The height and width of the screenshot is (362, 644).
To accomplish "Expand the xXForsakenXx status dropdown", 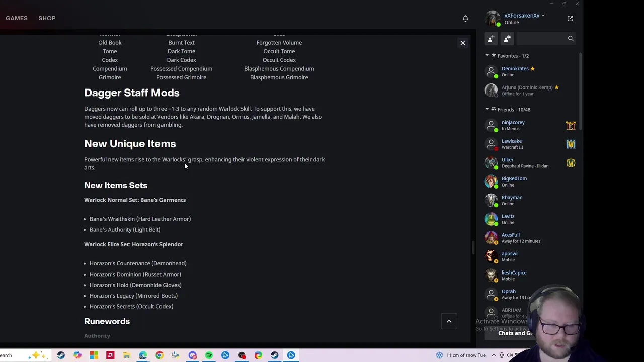I will [x=543, y=16].
